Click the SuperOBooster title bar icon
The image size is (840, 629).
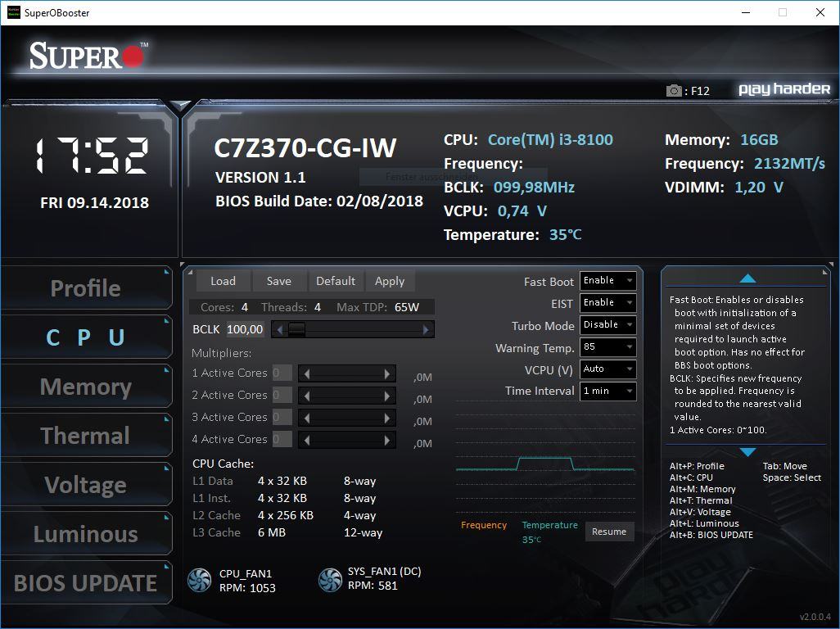click(x=13, y=11)
